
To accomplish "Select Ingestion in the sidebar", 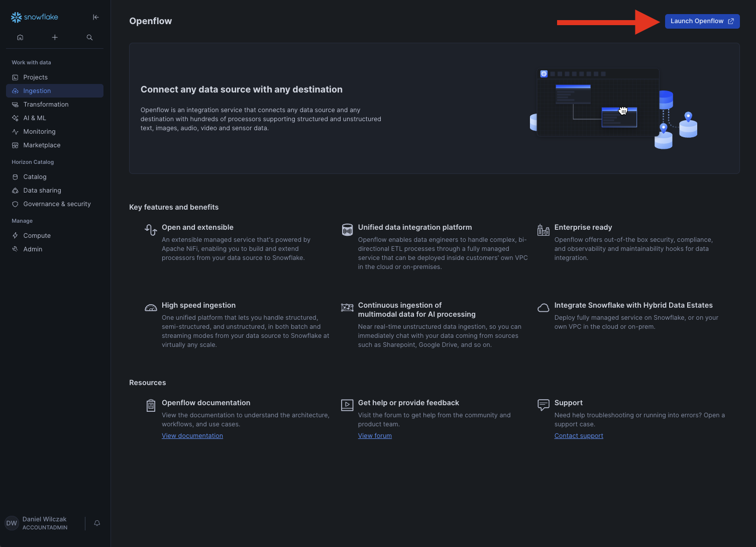I will (x=37, y=91).
